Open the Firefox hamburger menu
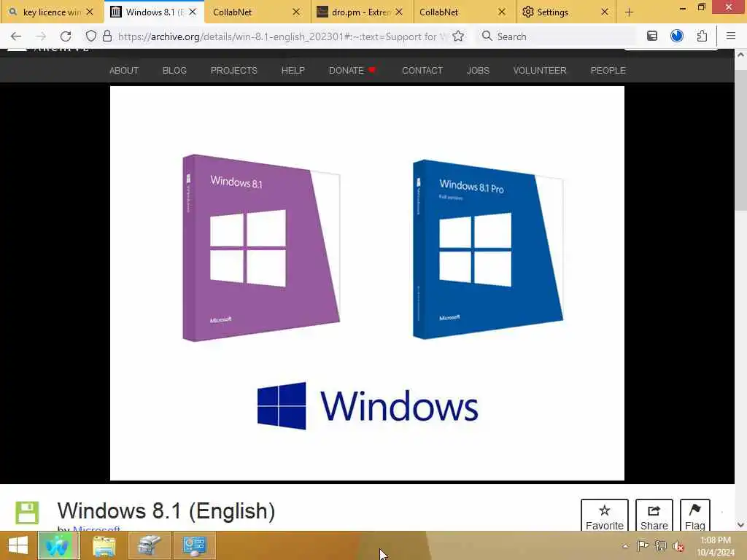 click(x=730, y=36)
